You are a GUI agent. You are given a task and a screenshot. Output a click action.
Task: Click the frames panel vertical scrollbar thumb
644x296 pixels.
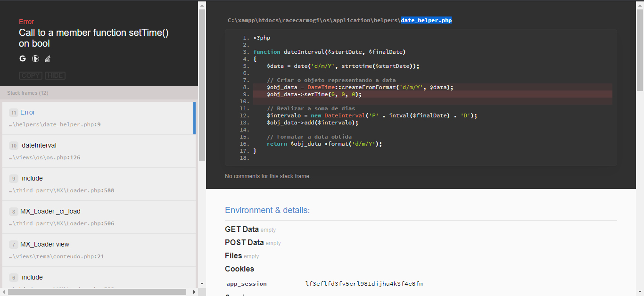pos(202,85)
